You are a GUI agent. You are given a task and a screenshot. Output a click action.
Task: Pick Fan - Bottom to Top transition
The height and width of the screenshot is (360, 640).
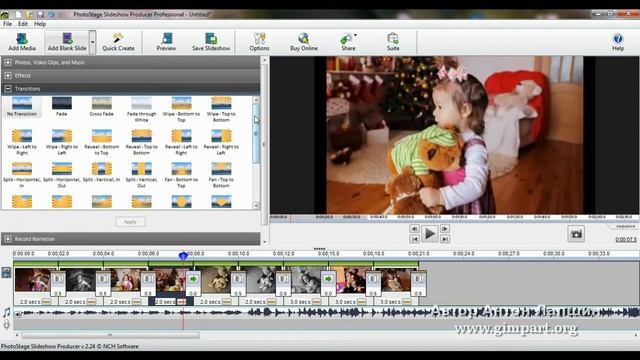[x=181, y=175]
